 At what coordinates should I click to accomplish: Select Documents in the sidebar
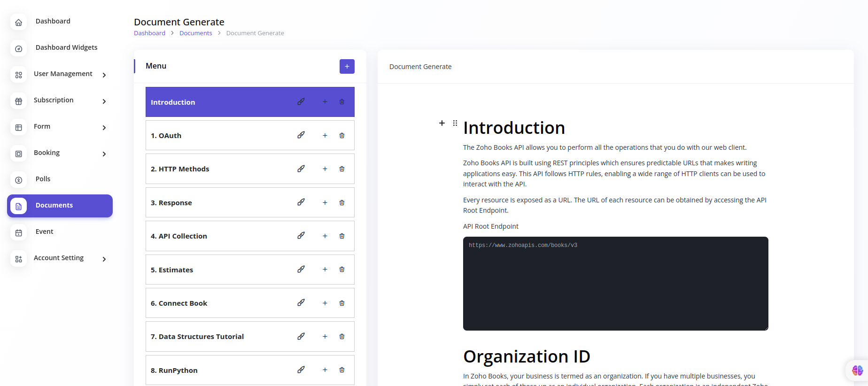tap(60, 206)
